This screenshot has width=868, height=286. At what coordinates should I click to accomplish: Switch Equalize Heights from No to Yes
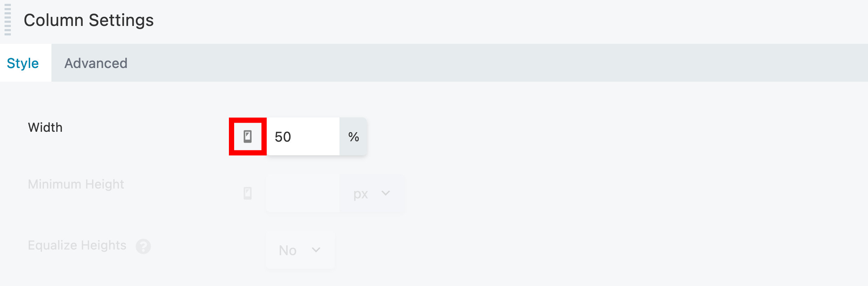pos(300,250)
